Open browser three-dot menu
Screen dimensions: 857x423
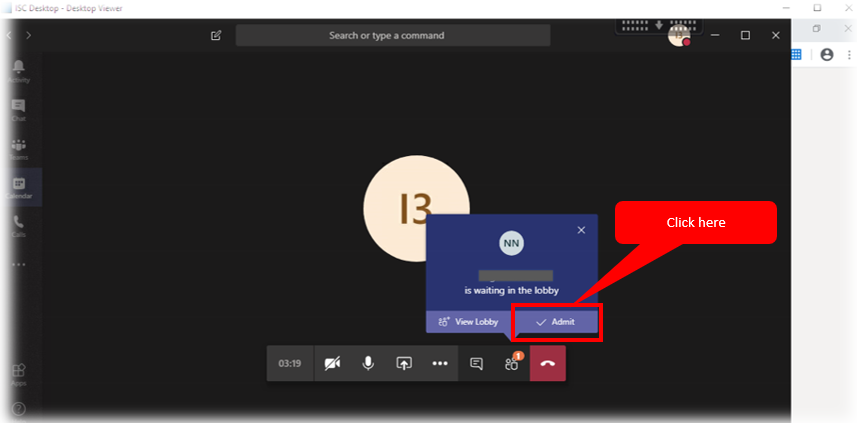(x=849, y=55)
